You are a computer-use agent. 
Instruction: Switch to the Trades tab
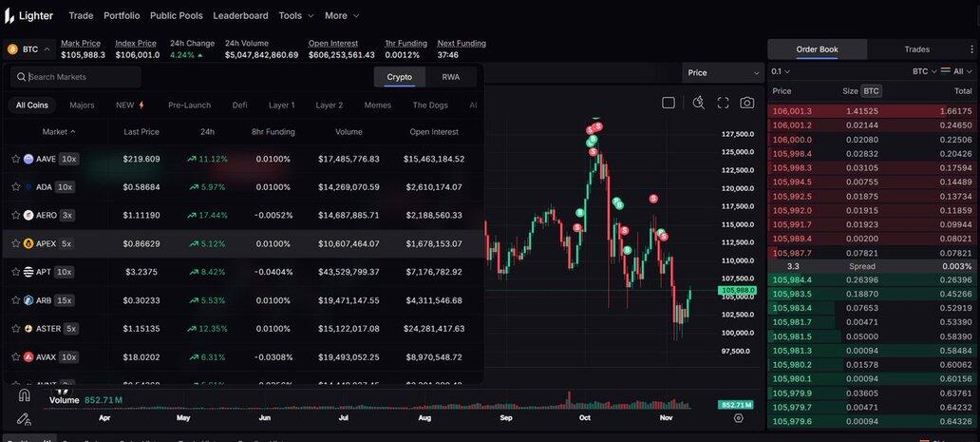tap(916, 49)
